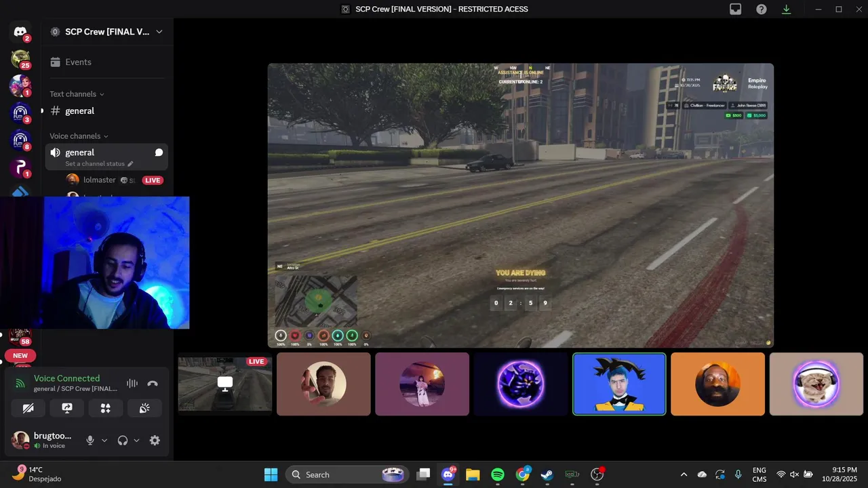Open the server showing badge 58

point(20,336)
